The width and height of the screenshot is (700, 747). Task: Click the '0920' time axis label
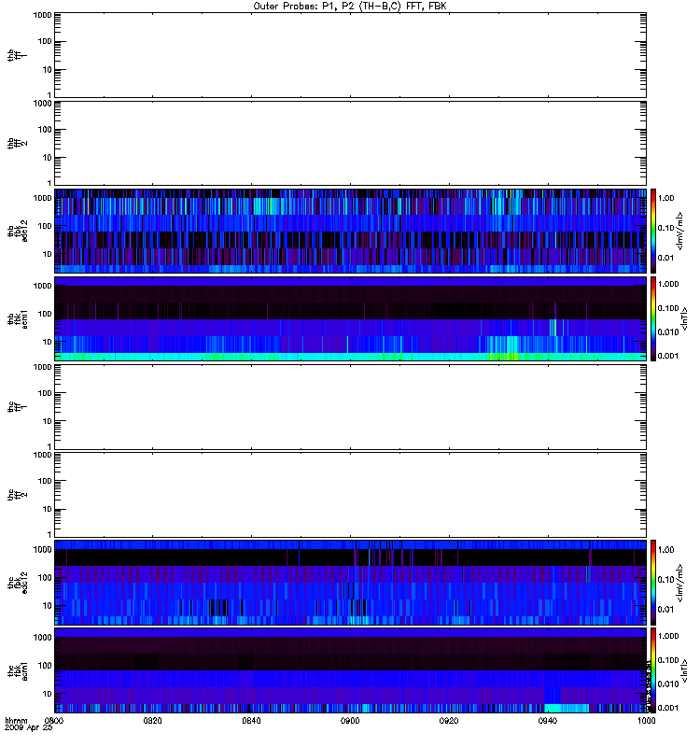click(x=449, y=721)
